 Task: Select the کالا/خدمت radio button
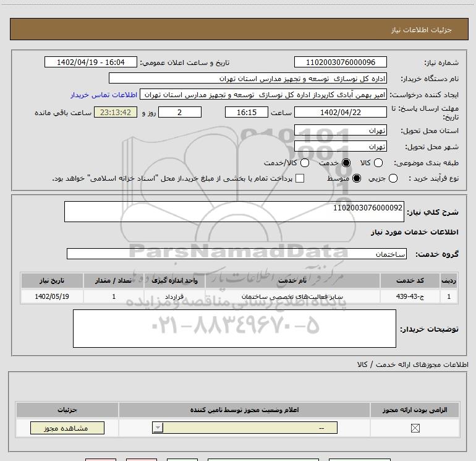pyautogui.click(x=305, y=163)
